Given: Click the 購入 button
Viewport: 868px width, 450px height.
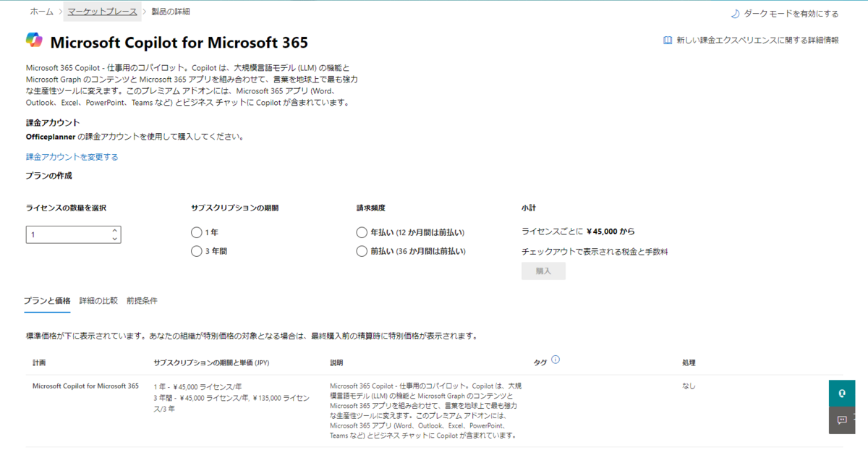Looking at the screenshot, I should [543, 271].
